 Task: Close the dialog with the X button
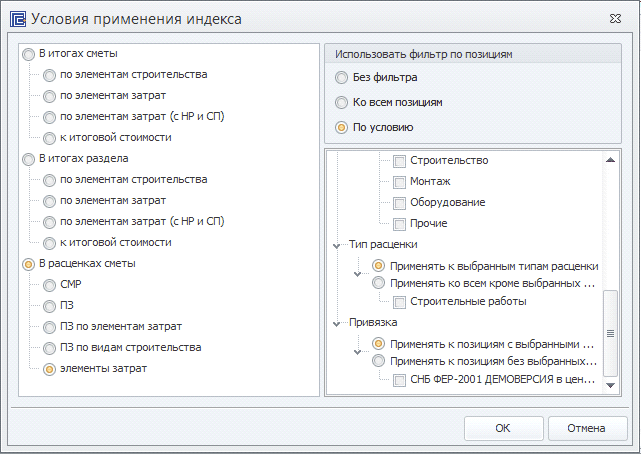(621, 18)
